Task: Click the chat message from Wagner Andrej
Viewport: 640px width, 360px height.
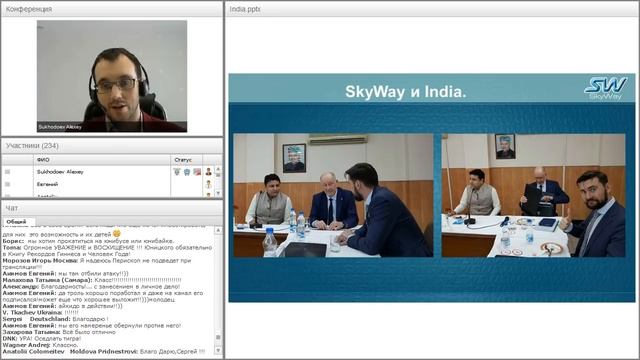Action: click(x=40, y=345)
